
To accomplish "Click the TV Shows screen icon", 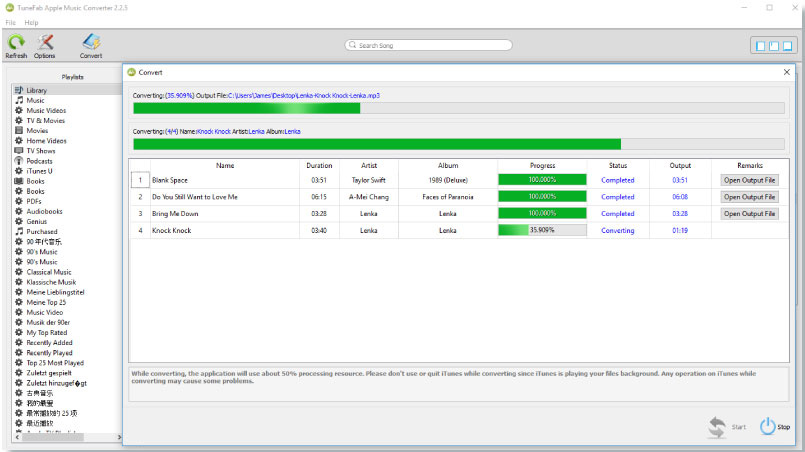I will [19, 150].
